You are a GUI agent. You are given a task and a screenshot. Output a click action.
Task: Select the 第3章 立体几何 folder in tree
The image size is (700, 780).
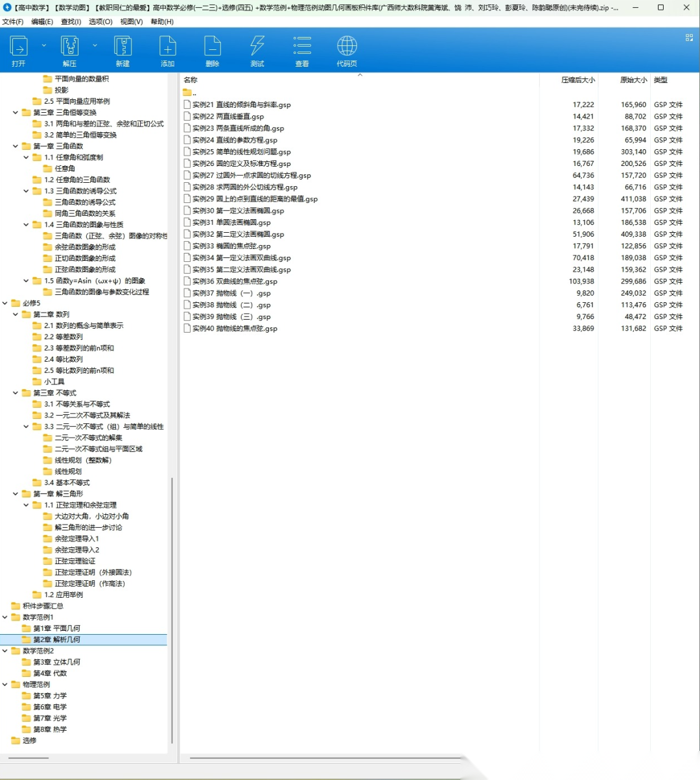click(x=57, y=662)
